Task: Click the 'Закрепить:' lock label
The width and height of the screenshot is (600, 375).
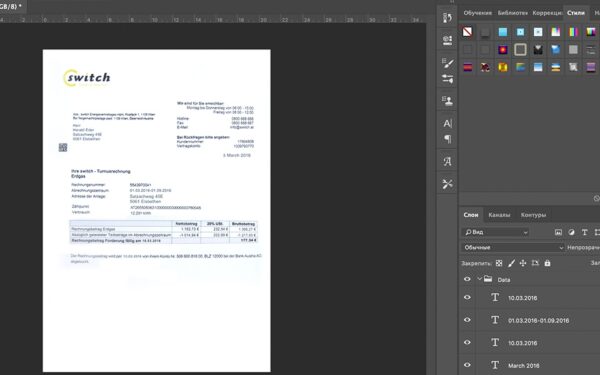Action: coord(476,263)
